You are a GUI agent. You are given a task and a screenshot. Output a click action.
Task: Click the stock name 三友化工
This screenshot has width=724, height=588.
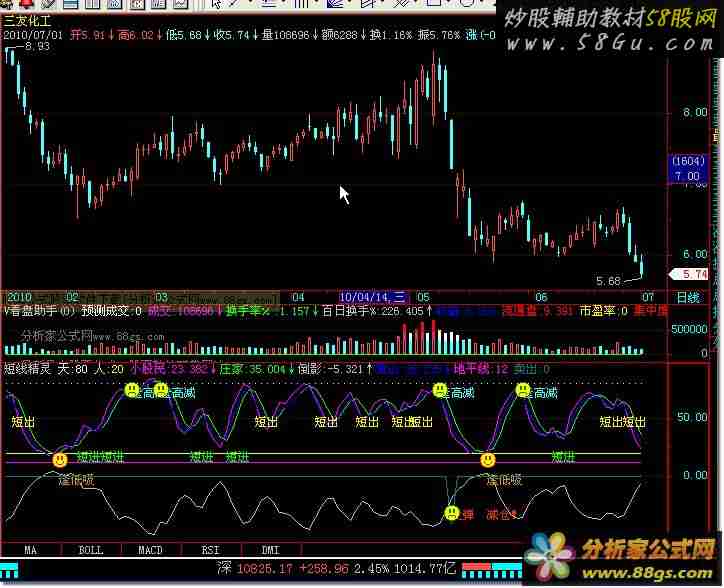click(x=27, y=21)
